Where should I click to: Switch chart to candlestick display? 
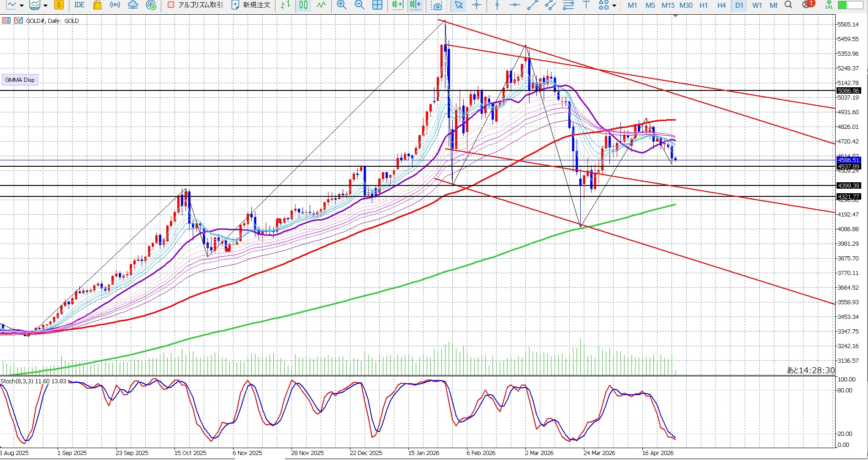303,5
